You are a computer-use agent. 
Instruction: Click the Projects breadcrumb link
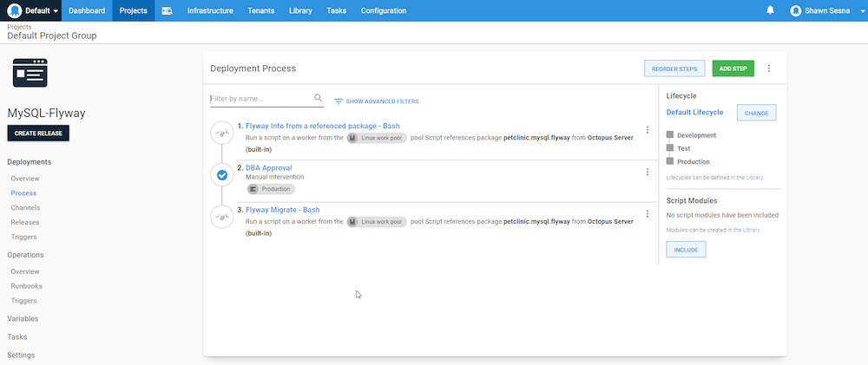tap(19, 27)
